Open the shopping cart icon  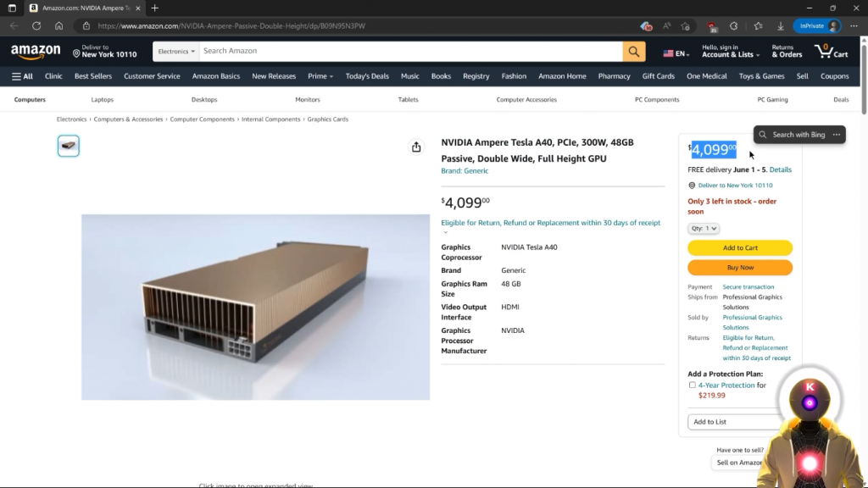pyautogui.click(x=831, y=52)
